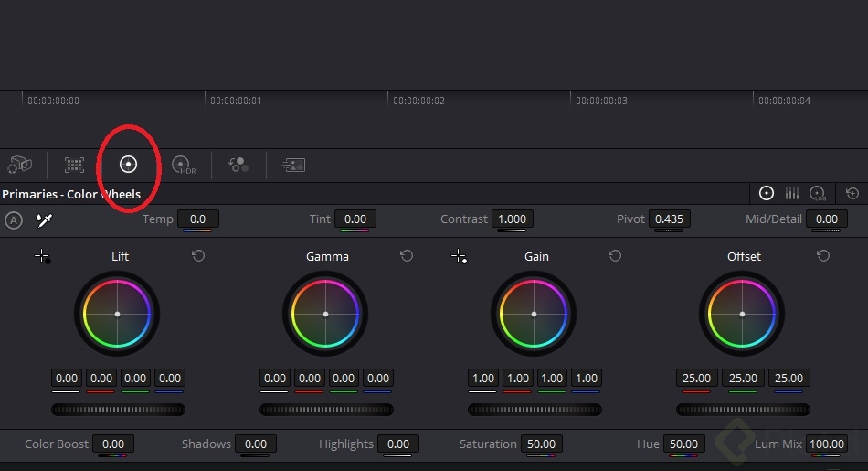Click the white balance eyedropper

click(x=43, y=219)
